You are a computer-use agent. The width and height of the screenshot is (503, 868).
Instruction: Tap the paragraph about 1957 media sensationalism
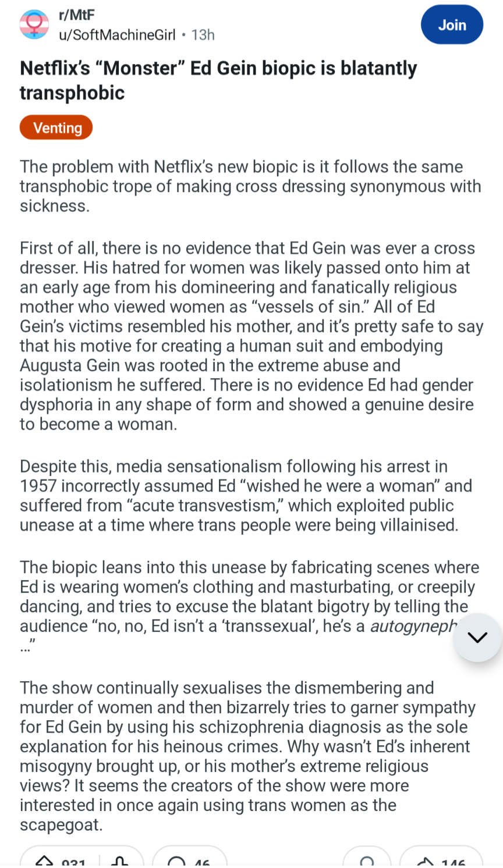[246, 496]
